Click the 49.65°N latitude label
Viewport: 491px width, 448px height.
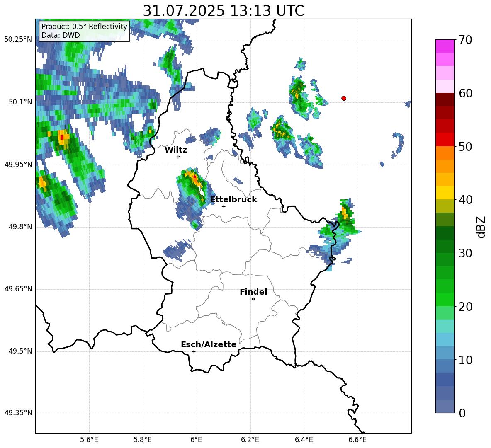click(x=18, y=289)
